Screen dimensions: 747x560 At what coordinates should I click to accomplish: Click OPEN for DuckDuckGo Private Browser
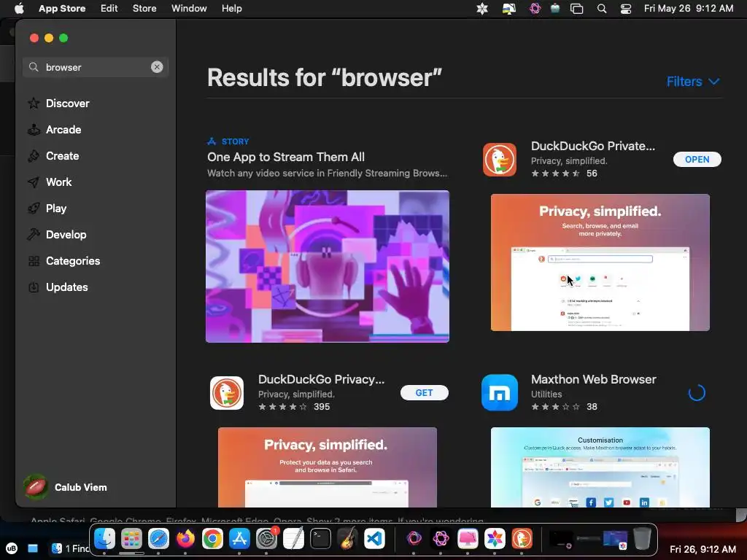pos(697,160)
